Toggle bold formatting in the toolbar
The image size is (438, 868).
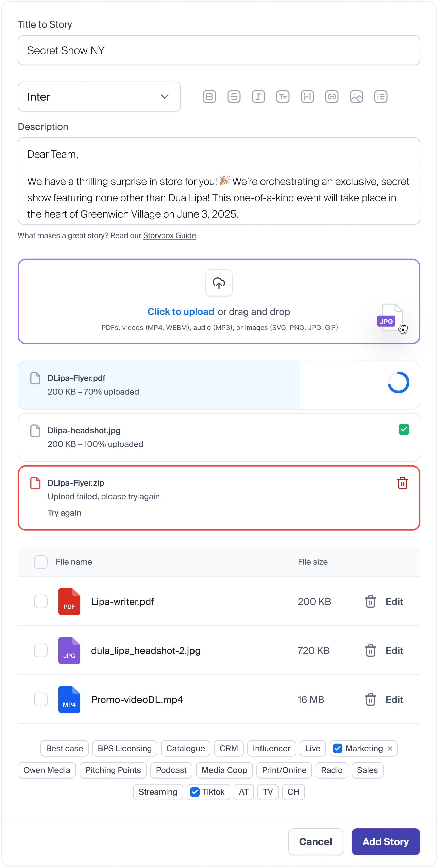(209, 97)
